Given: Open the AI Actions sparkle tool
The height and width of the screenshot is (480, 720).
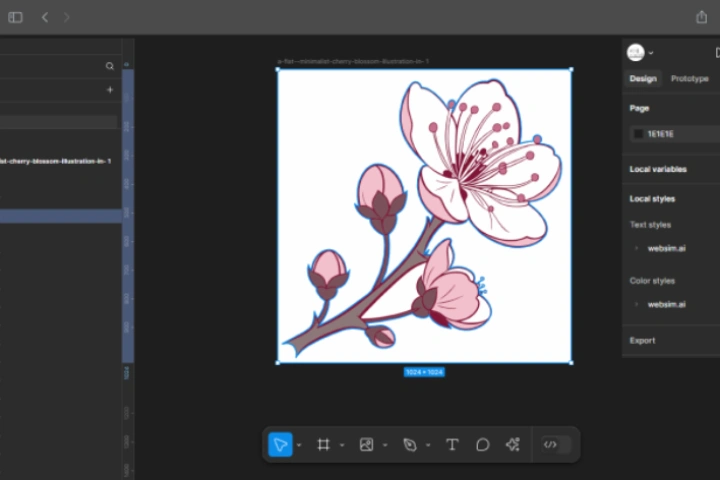Looking at the screenshot, I should coord(513,445).
